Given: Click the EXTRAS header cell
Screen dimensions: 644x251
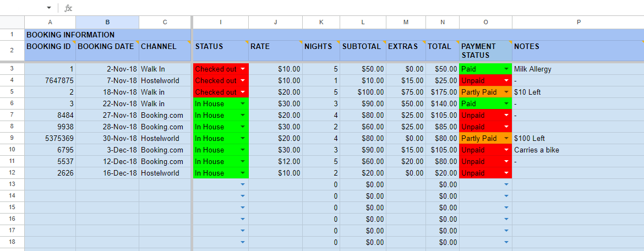Looking at the screenshot, I should tap(406, 51).
